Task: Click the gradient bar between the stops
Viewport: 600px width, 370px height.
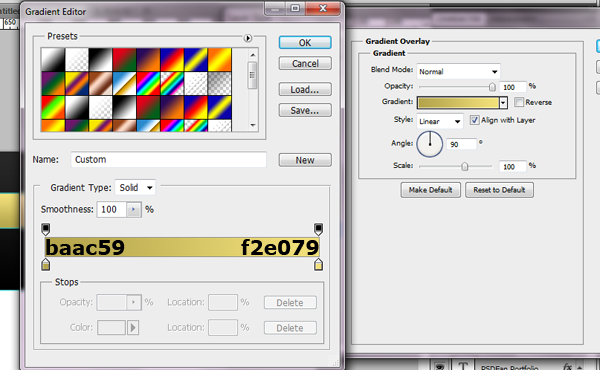Action: point(182,247)
